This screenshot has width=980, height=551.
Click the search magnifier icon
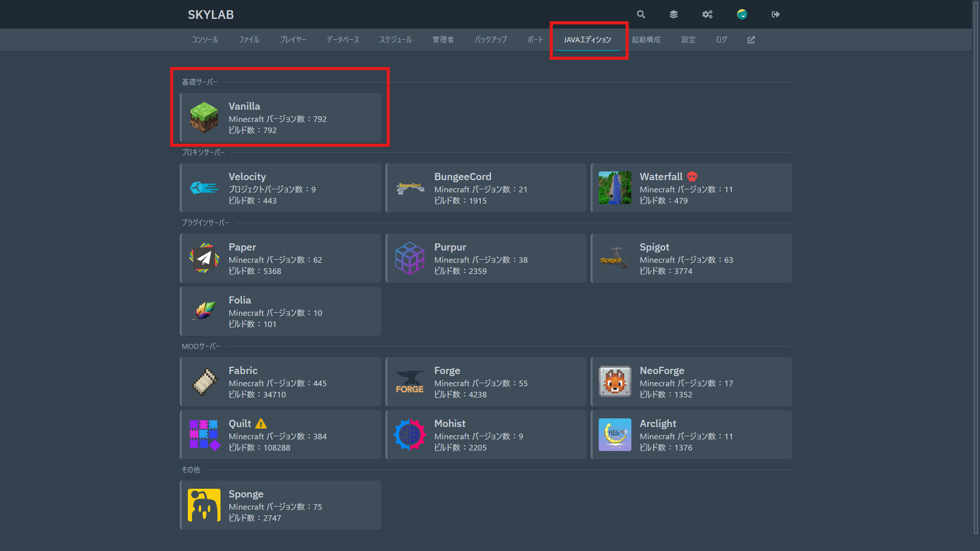[641, 14]
